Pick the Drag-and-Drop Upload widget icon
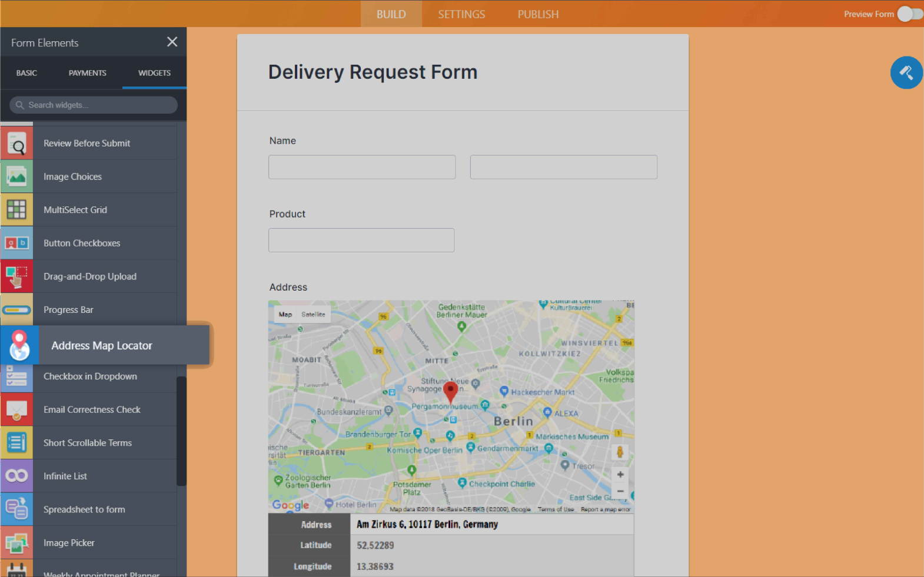 click(x=16, y=276)
